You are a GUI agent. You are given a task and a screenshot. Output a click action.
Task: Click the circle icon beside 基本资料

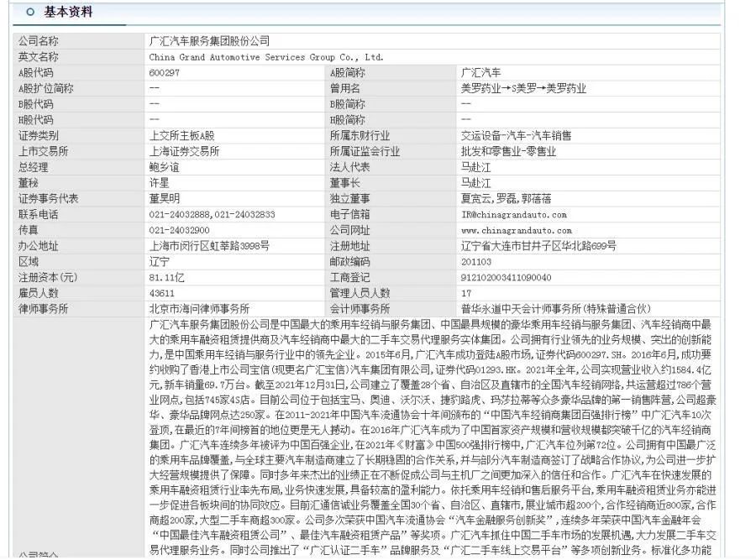(x=30, y=12)
